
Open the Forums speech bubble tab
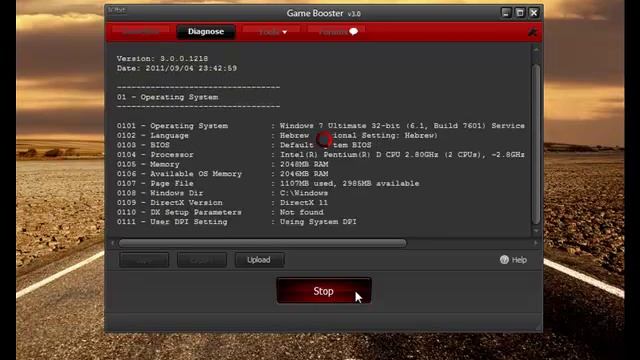(338, 32)
